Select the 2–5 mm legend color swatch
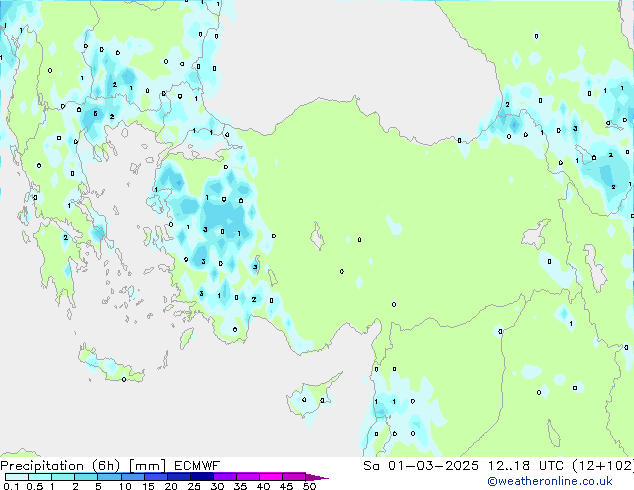634x490 pixels. tap(86, 477)
